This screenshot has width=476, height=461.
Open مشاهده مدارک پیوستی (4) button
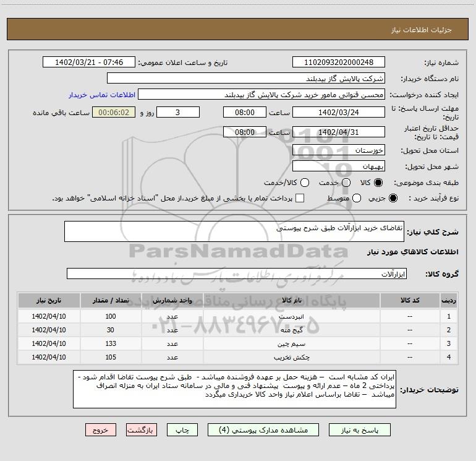(263, 430)
